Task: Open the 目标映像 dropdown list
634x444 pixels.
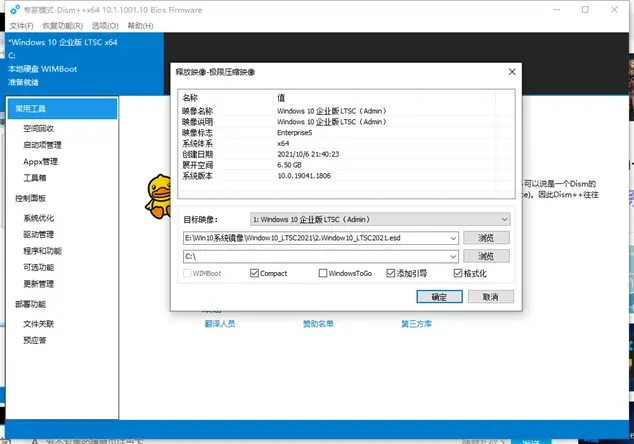Action: (380, 219)
